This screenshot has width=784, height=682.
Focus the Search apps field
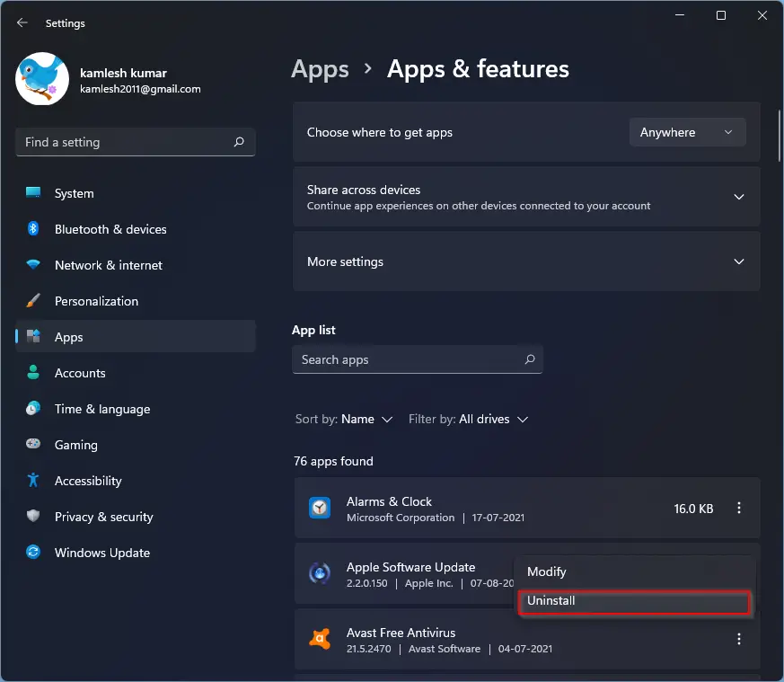tap(418, 359)
